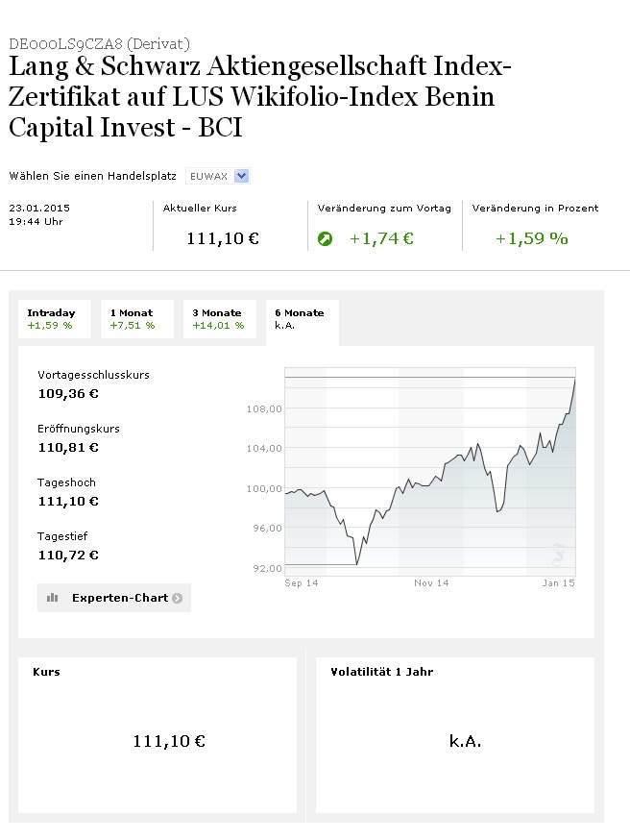Screen dimensions: 630x840
Task: Click the k.A. value under Volatilität 1 Jahr
Action: pyautogui.click(x=465, y=741)
